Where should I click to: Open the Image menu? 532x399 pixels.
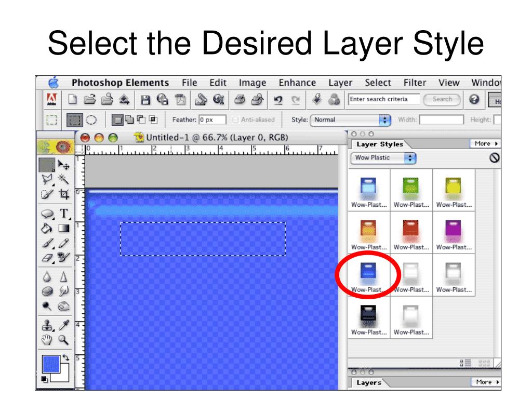click(x=252, y=83)
